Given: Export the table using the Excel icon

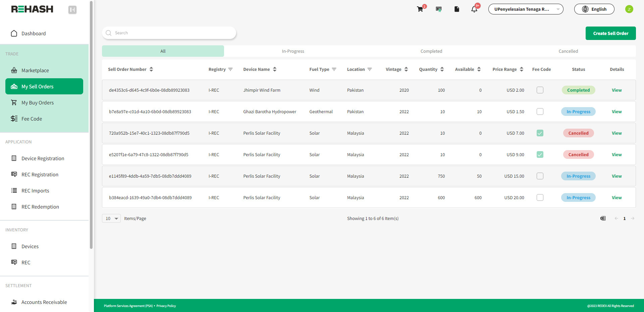Looking at the screenshot, I should coord(603,218).
